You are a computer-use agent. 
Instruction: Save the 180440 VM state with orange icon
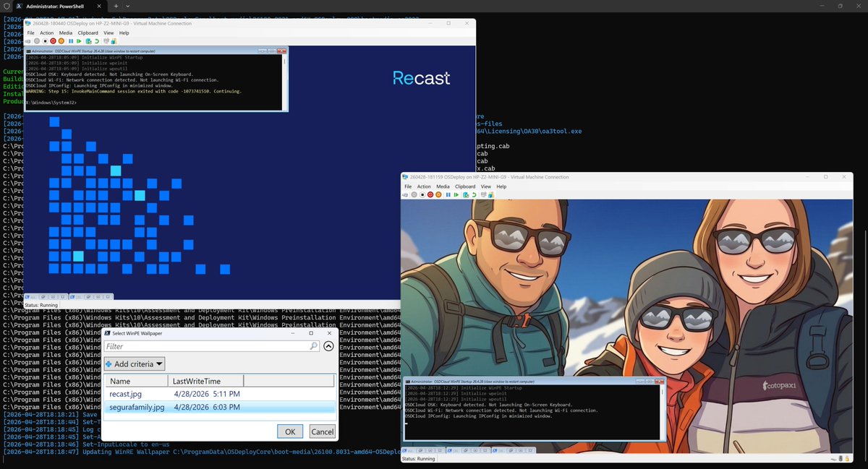click(61, 40)
